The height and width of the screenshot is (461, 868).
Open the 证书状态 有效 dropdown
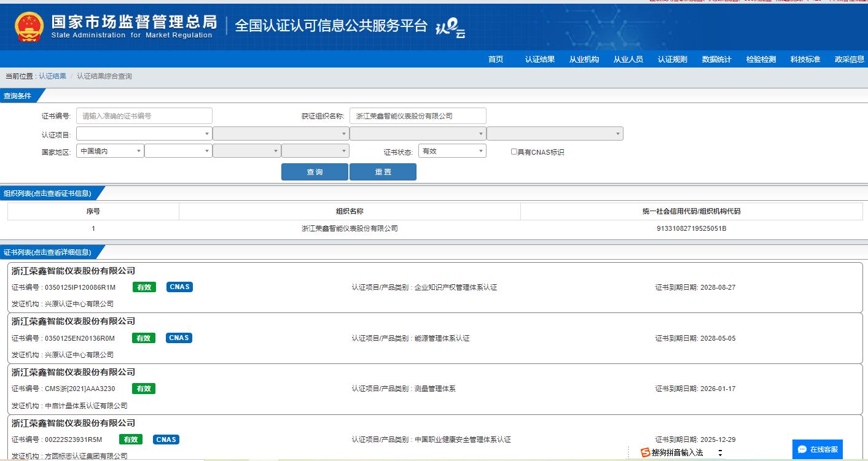(452, 151)
